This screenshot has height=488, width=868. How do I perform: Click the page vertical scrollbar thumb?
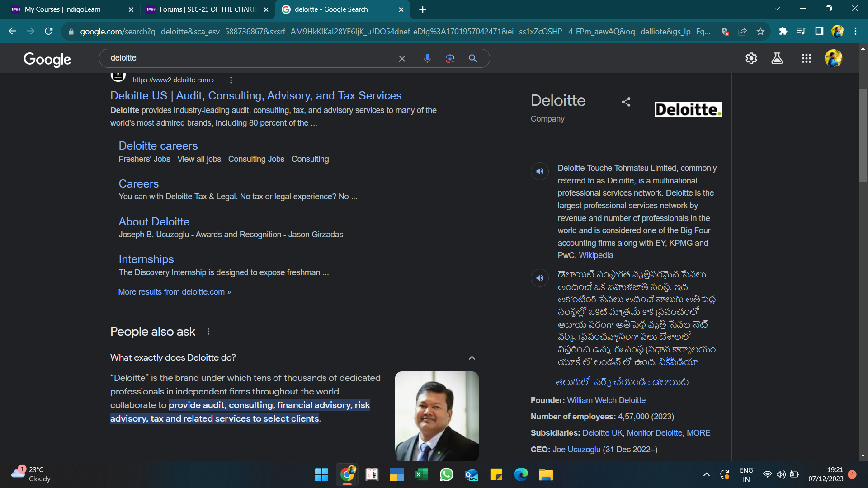pos(863,136)
